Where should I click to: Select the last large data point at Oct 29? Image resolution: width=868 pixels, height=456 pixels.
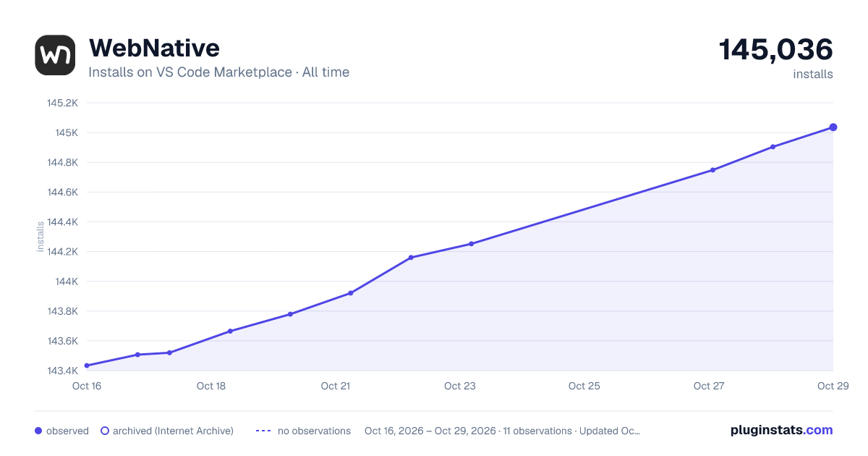(x=833, y=127)
